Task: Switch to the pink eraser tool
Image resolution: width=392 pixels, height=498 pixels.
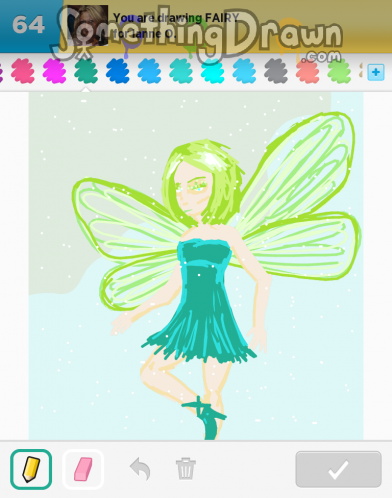Action: coord(83,469)
